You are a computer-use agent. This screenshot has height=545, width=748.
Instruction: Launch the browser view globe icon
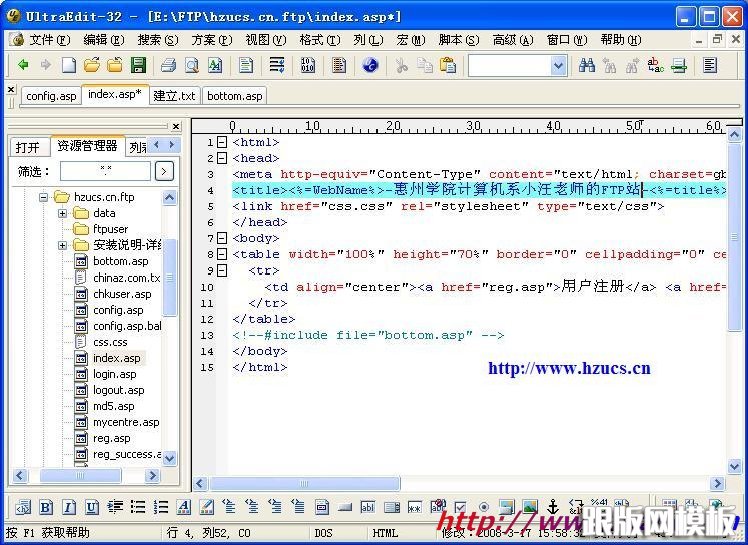370,65
